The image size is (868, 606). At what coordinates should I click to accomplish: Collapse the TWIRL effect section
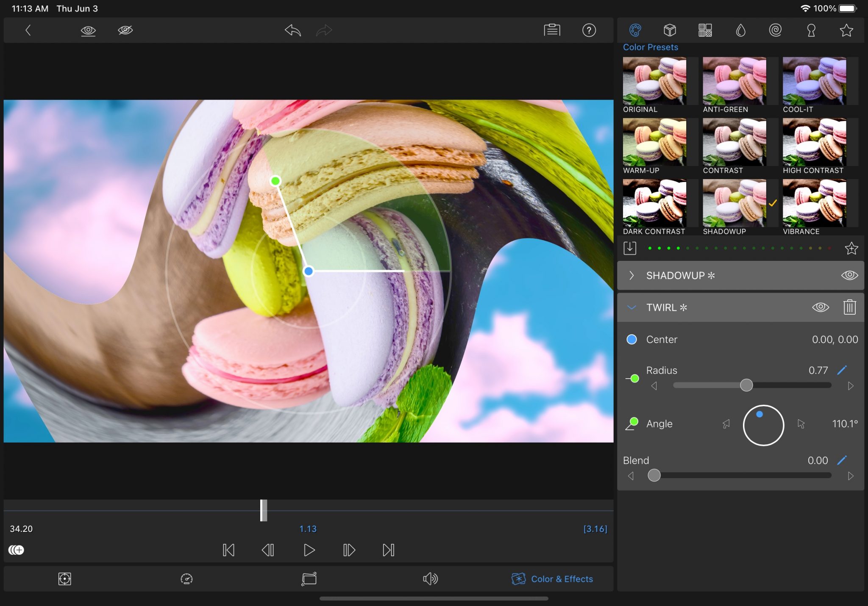pos(632,307)
